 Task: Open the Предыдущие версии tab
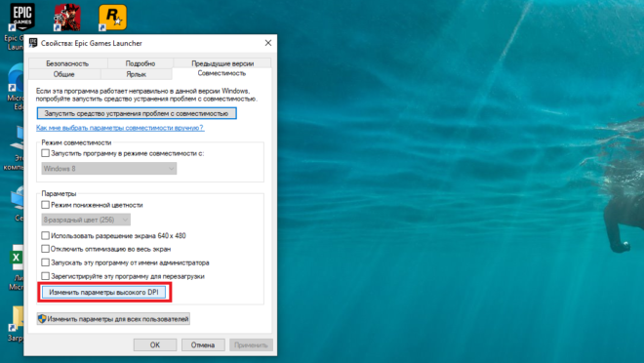pyautogui.click(x=222, y=63)
